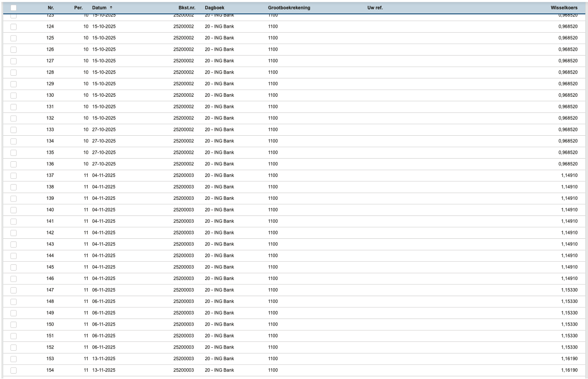588x379 pixels.
Task: Click the Per. column header
Action: (78, 8)
